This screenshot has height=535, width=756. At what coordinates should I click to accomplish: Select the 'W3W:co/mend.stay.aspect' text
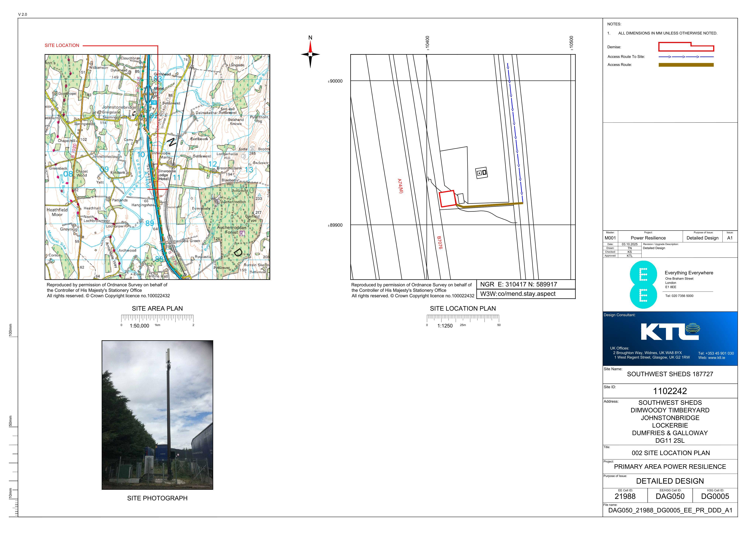tap(518, 294)
